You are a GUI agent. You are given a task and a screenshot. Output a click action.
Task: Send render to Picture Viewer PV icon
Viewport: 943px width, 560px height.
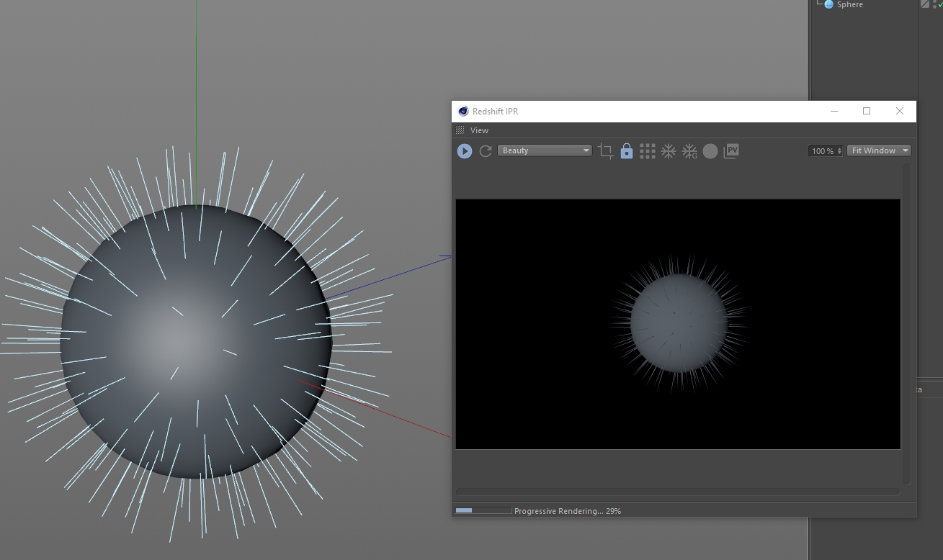[x=731, y=151]
